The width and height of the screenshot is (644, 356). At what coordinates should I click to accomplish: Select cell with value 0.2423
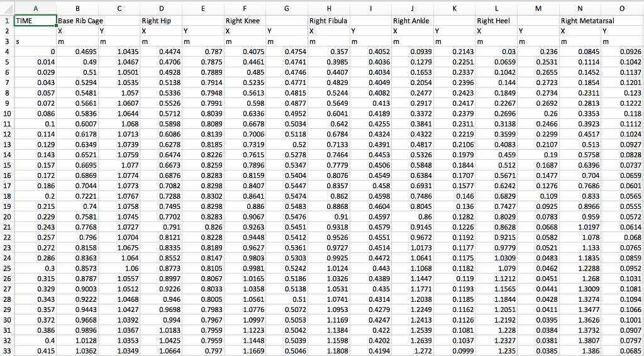click(454, 93)
